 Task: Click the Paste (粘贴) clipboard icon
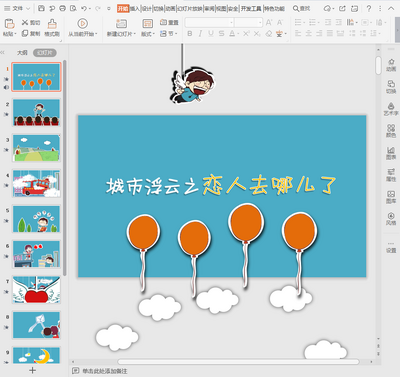click(10, 23)
